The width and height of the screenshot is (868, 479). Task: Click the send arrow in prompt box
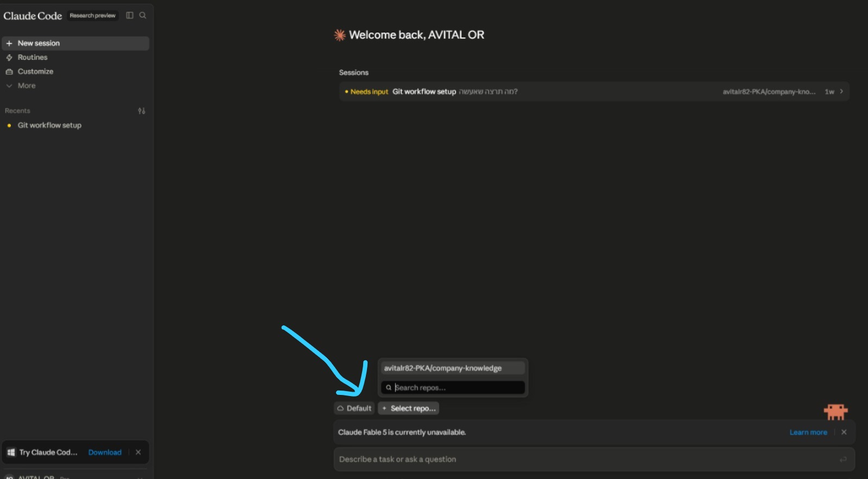[843, 459]
